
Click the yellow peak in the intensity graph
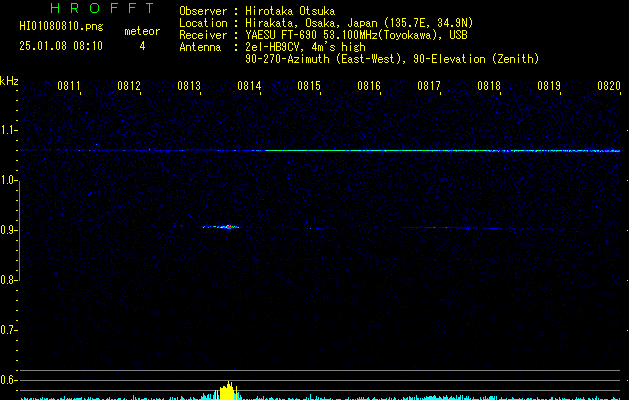pos(227,391)
